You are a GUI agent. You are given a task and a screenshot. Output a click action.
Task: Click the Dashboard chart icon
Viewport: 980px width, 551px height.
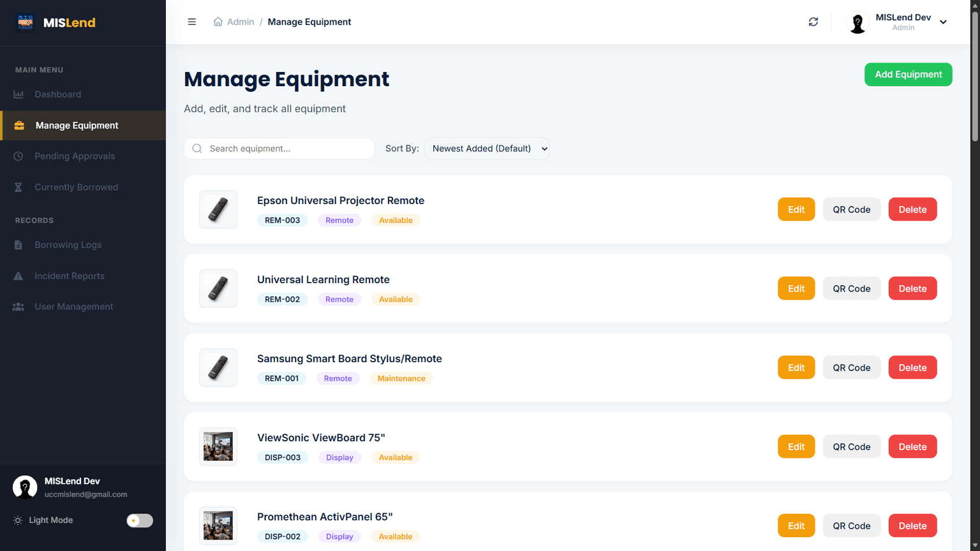pos(19,94)
